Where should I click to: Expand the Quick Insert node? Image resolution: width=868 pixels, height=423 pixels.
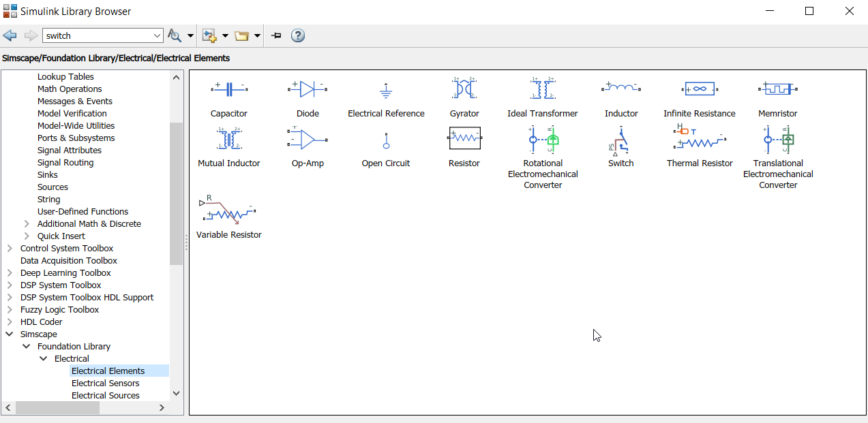point(27,236)
